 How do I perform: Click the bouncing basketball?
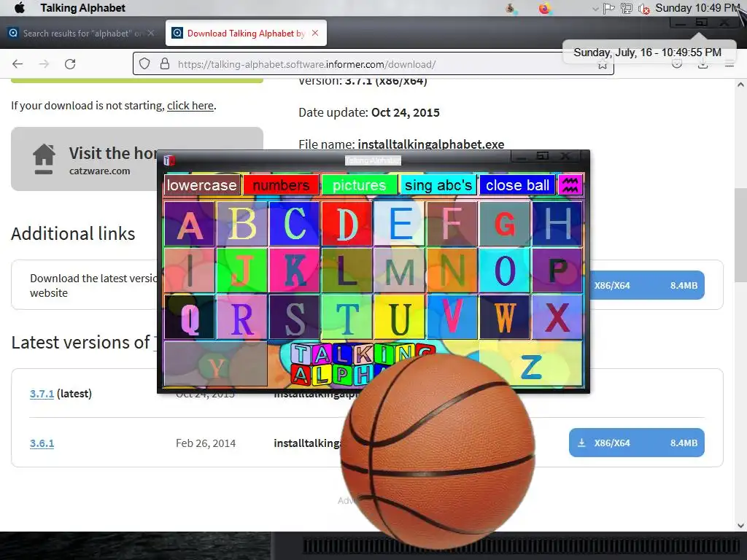coord(438,450)
